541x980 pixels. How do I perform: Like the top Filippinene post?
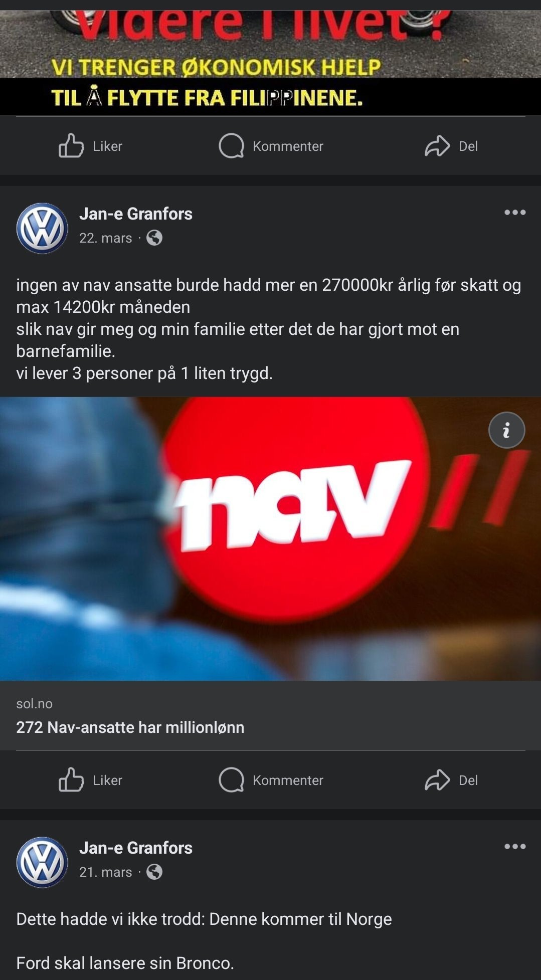[x=91, y=146]
